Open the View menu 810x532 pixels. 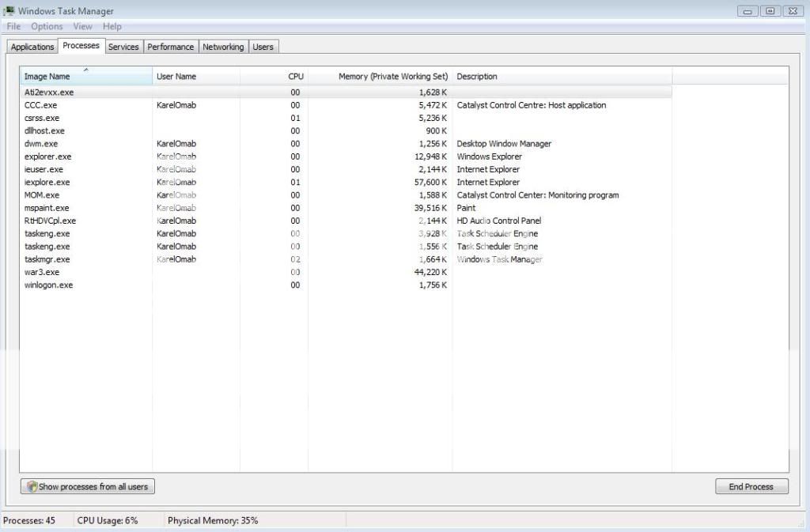pyautogui.click(x=82, y=26)
